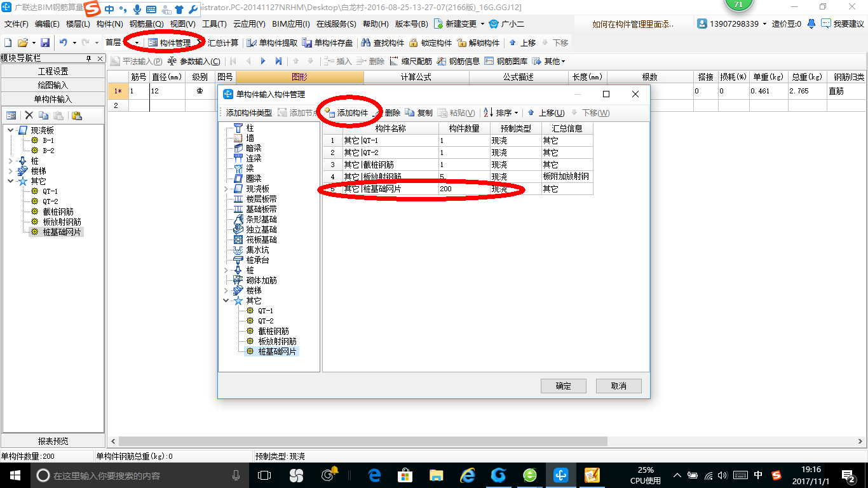
Task: Select 柱 component type in dialog tree
Action: click(250, 128)
